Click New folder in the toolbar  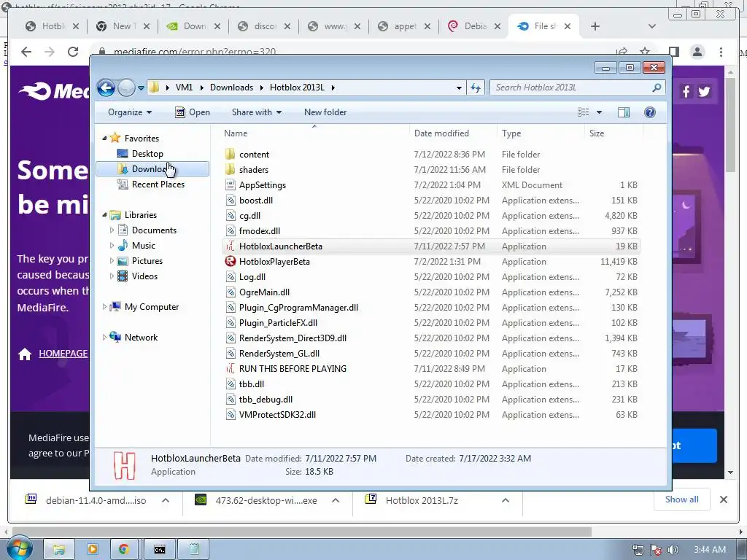(325, 112)
